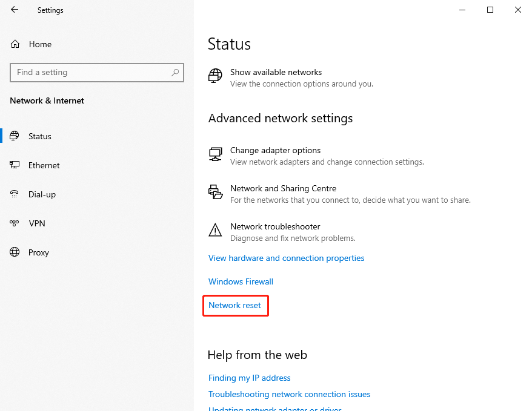
Task: Switch to the Proxy settings section
Action: [38, 252]
